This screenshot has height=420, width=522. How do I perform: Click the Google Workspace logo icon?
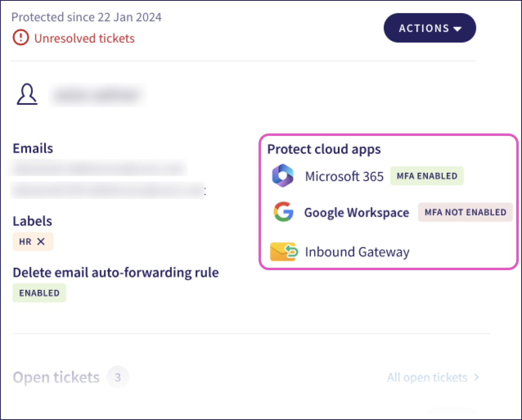(283, 212)
